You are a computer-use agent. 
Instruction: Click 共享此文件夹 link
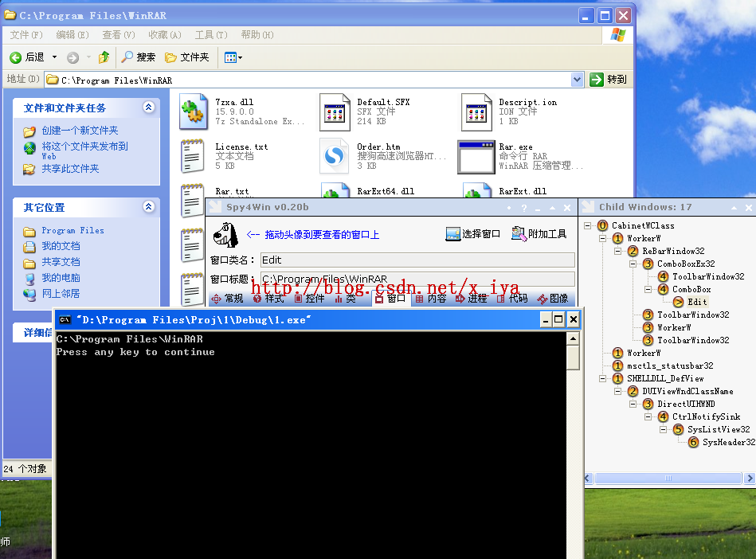point(70,169)
